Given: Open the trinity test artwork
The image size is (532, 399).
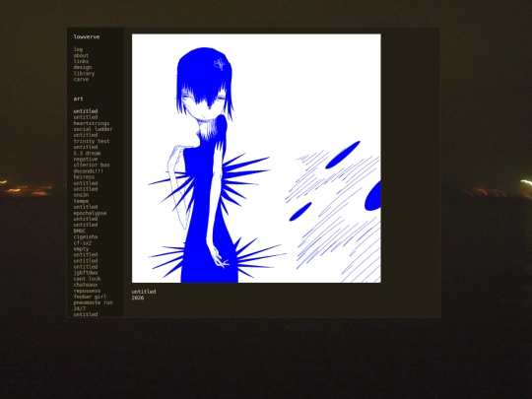Looking at the screenshot, I should pos(92,141).
